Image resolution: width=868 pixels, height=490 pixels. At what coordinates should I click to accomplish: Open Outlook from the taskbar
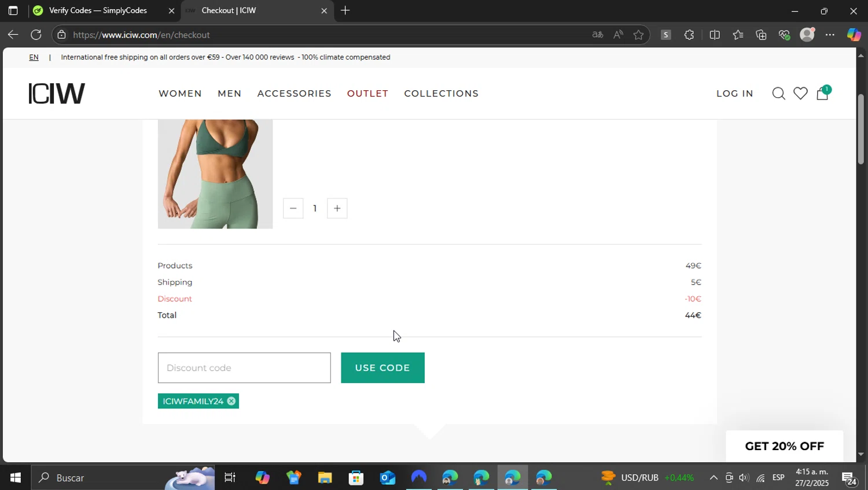tap(387, 477)
